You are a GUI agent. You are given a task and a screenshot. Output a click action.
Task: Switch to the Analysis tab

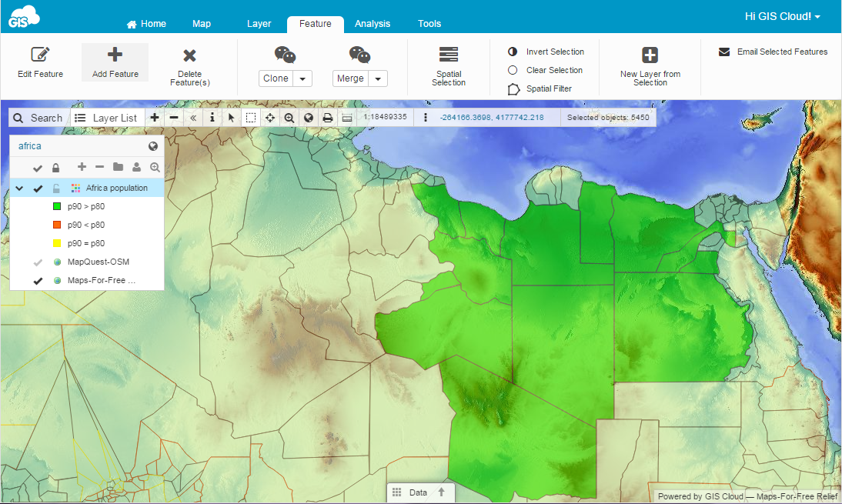pos(373,24)
